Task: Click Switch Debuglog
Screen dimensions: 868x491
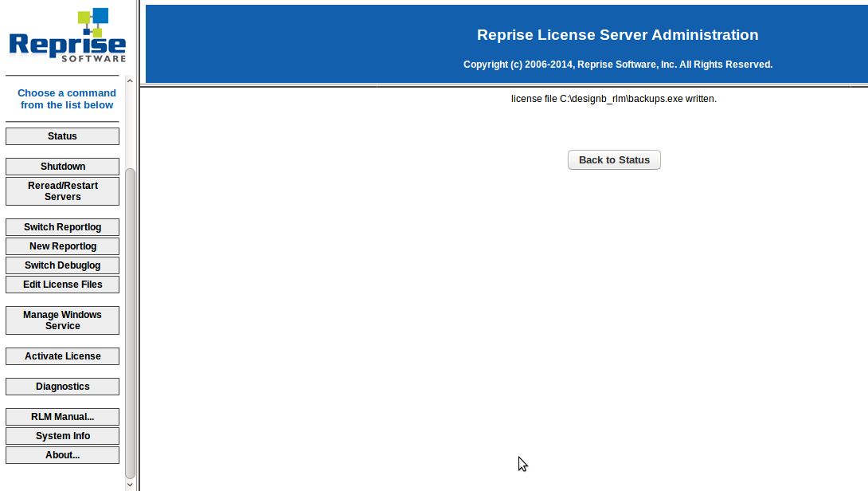Action: [x=63, y=265]
